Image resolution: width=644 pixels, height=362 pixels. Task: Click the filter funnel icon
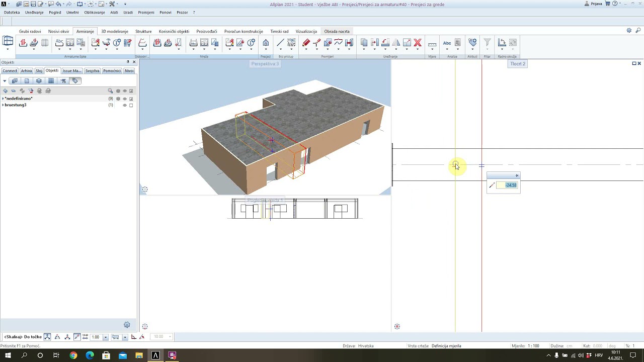487,43
